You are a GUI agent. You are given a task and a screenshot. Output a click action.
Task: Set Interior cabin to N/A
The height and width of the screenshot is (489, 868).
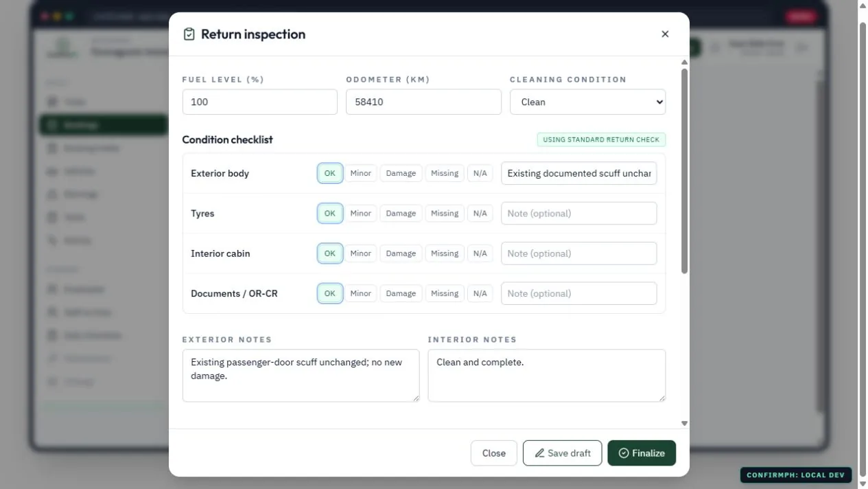(x=480, y=253)
